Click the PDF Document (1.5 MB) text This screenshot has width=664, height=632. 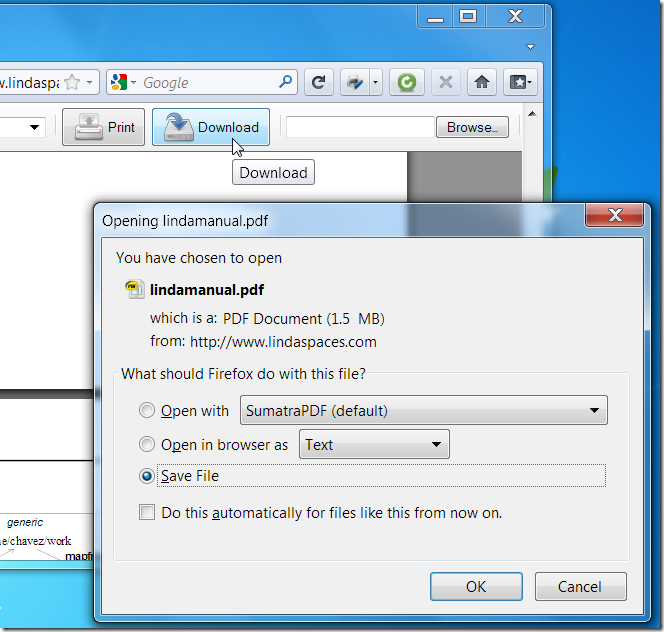click(x=304, y=319)
